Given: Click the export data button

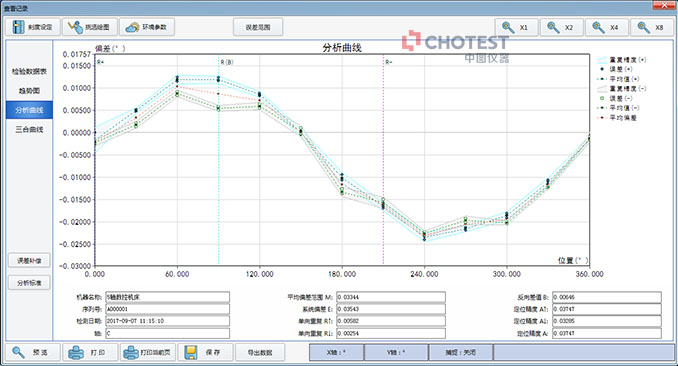Looking at the screenshot, I should 260,353.
